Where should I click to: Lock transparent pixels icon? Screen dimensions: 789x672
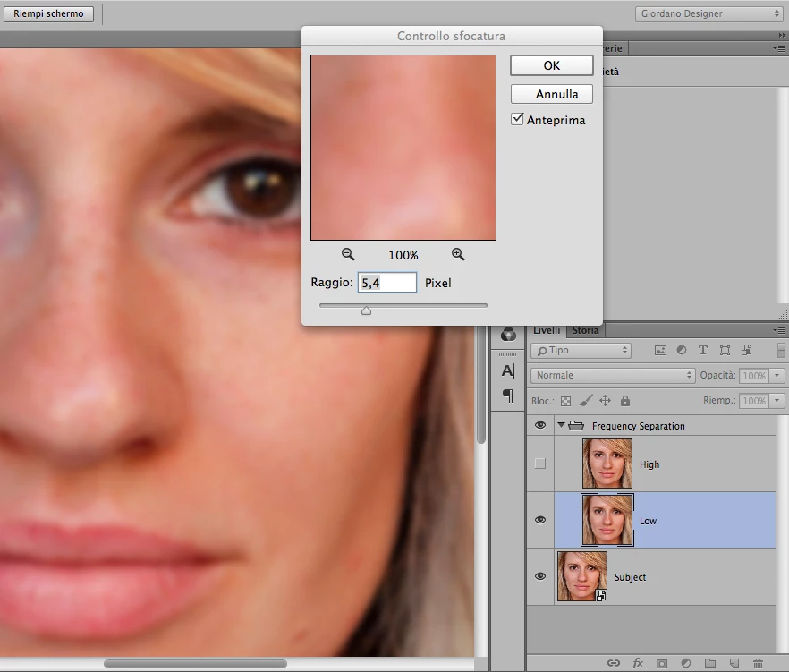click(x=565, y=401)
